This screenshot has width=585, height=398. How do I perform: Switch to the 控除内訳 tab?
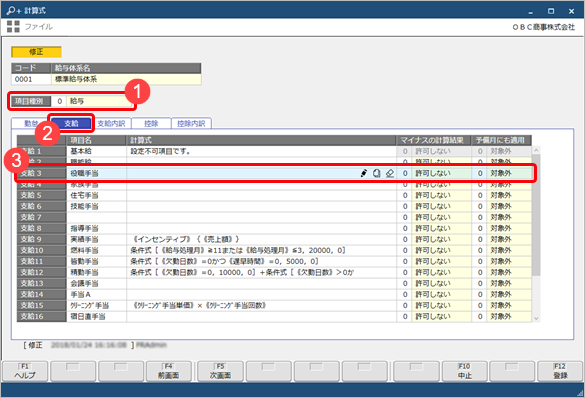pos(191,123)
